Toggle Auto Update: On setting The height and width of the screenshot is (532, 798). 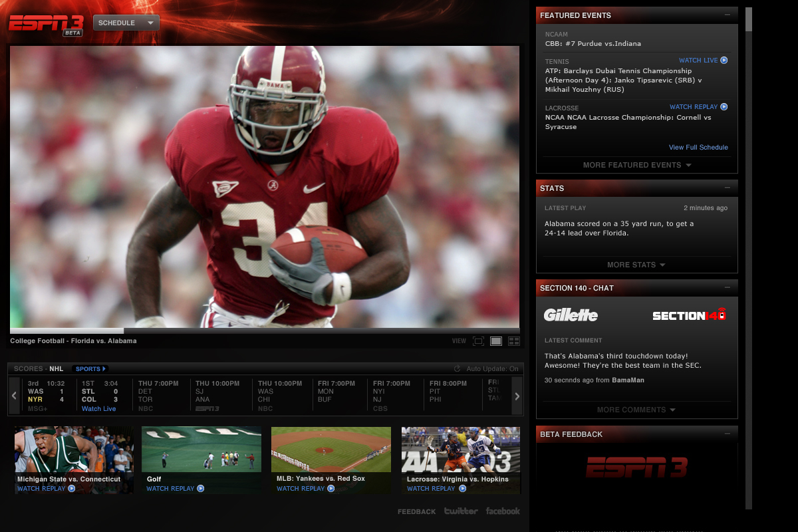(x=493, y=368)
